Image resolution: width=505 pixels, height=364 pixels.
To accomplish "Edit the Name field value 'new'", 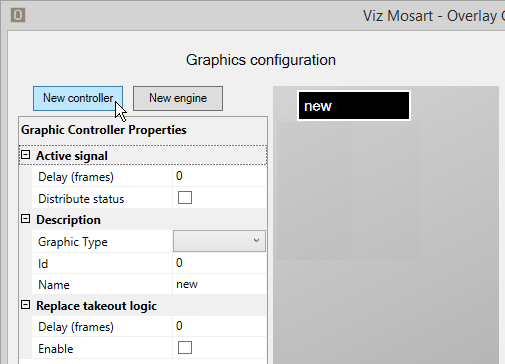I will pyautogui.click(x=219, y=284).
